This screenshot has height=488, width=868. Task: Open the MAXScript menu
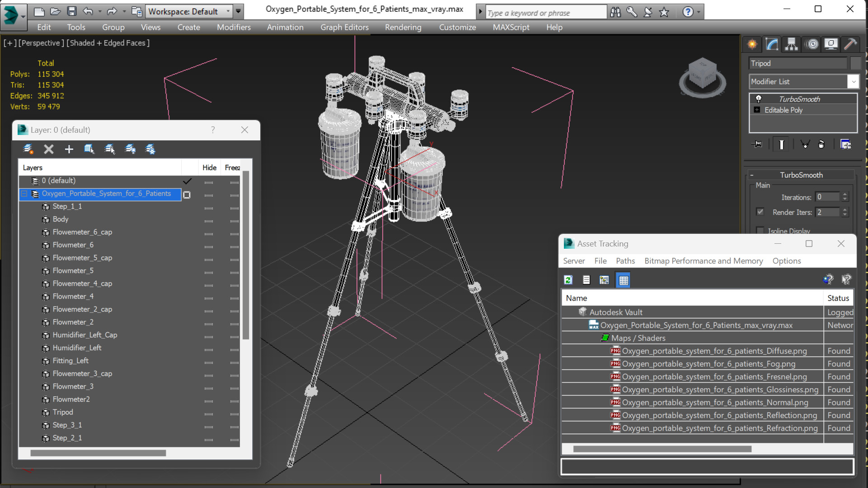(511, 27)
